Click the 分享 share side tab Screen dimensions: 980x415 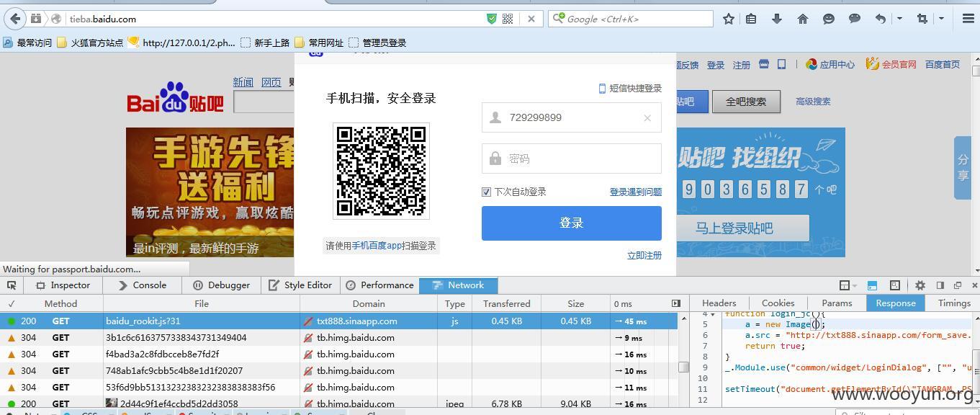pos(963,168)
